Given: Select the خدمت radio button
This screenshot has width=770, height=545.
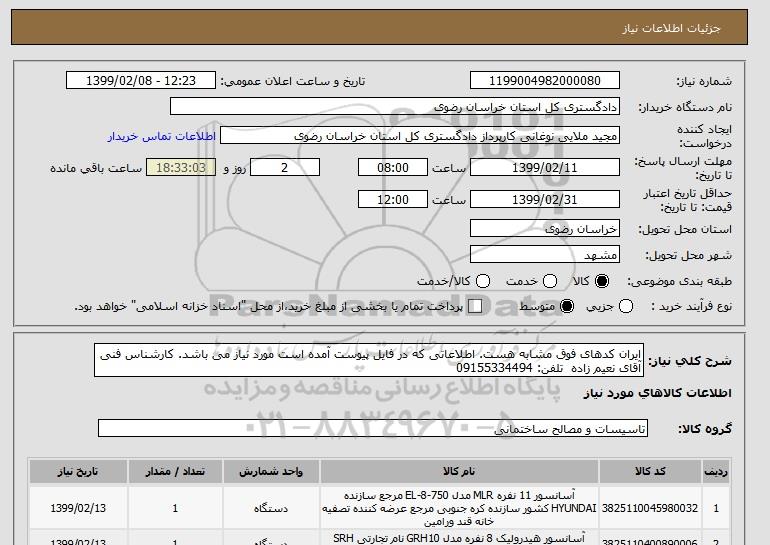Looking at the screenshot, I should click(550, 281).
